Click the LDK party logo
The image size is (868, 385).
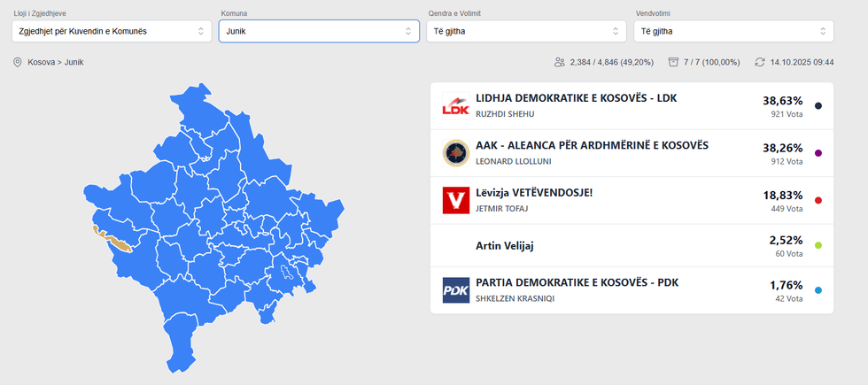pos(455,106)
